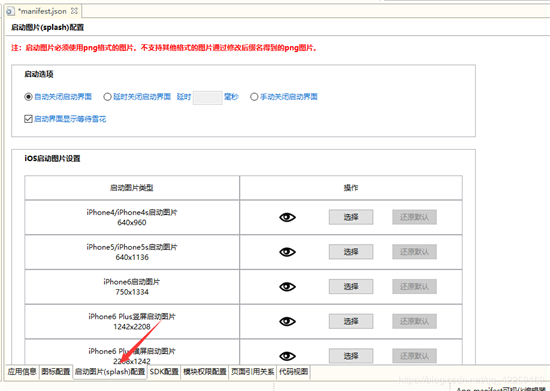This screenshot has height=391, width=550.
Task: Restore default for iPhone4/iPhone4s 640x960 row
Action: coord(414,217)
